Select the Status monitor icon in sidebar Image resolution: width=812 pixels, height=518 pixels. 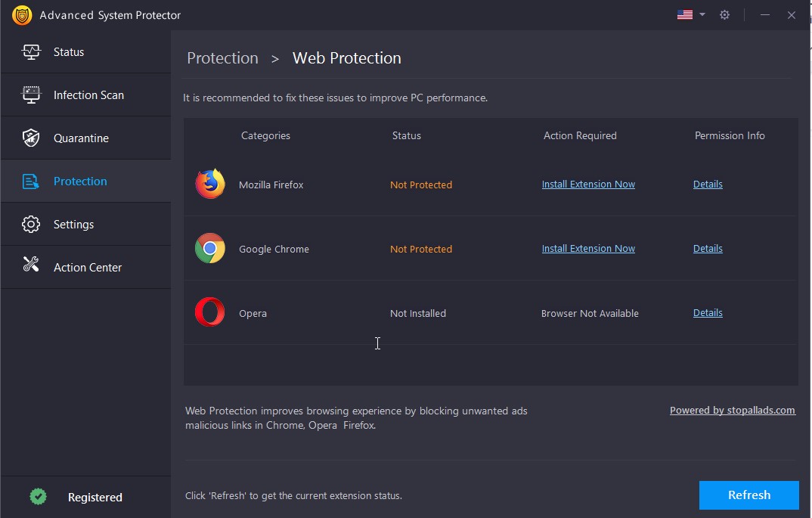coord(31,51)
